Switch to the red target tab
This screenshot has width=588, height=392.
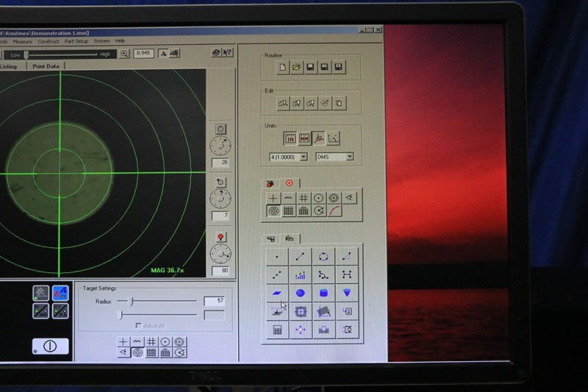point(289,183)
